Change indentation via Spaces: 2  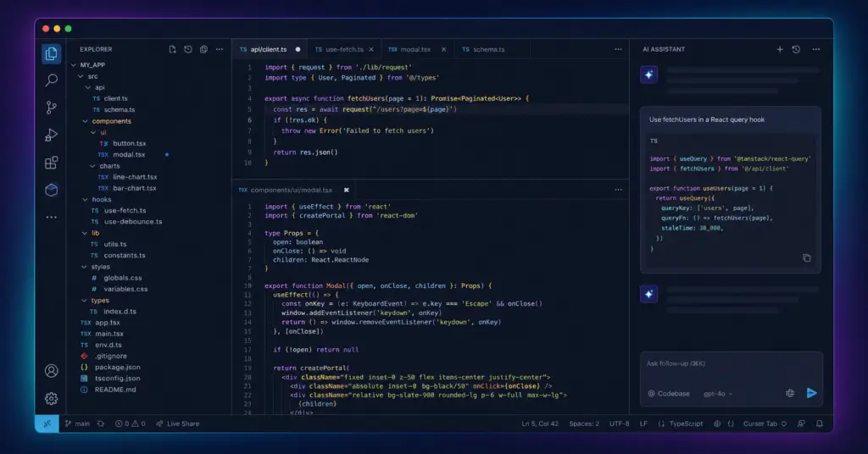[x=584, y=424]
